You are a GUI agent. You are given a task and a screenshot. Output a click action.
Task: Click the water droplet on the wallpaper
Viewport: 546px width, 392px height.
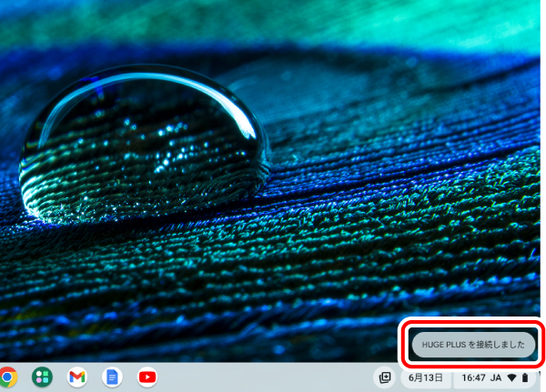[146, 146]
